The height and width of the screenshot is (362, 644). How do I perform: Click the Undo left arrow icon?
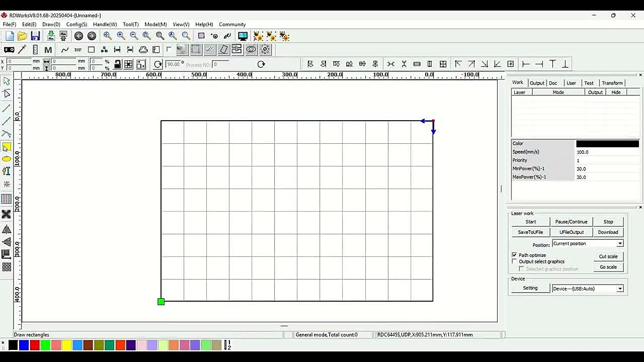coord(78,36)
